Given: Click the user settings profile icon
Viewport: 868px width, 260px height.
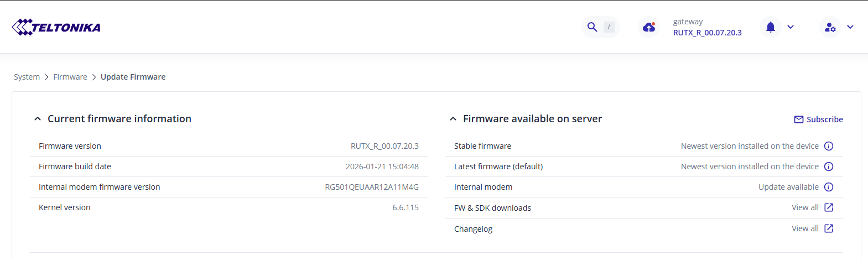Looking at the screenshot, I should point(830,27).
